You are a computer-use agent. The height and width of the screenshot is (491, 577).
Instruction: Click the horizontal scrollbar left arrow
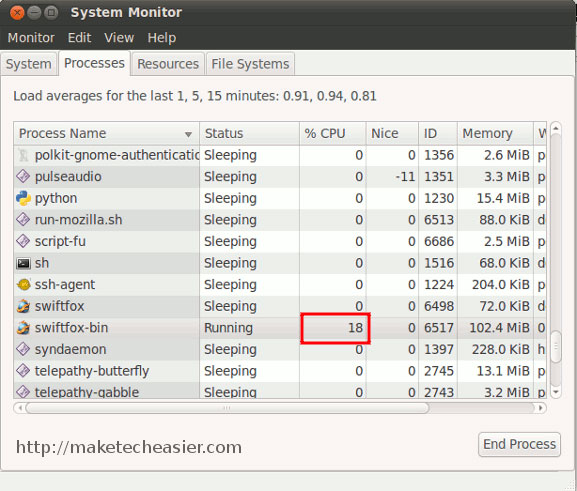[20, 408]
